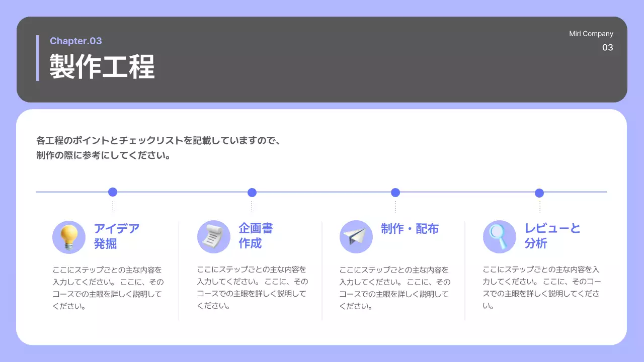Select the 制作・配布 step heading
The image size is (644, 362).
click(x=411, y=229)
